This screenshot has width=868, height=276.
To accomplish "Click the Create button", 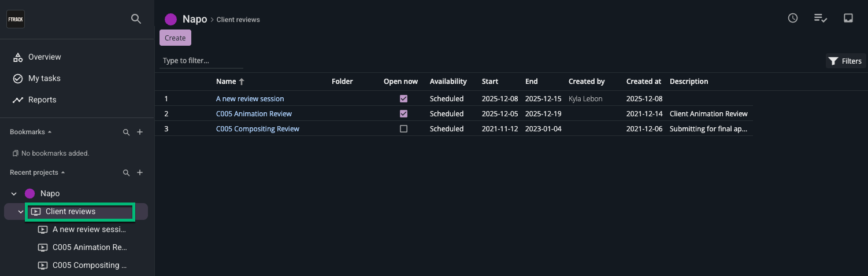I will coord(175,38).
